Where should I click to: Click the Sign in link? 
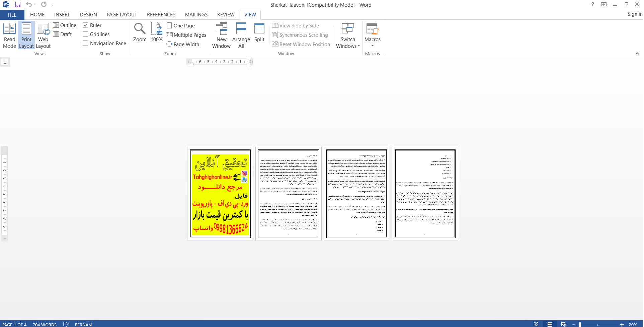coord(635,14)
